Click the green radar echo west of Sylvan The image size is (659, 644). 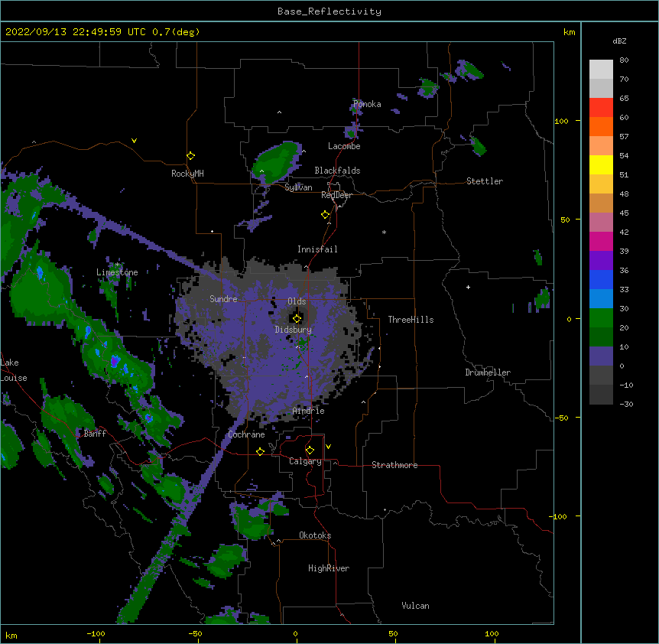point(275,162)
